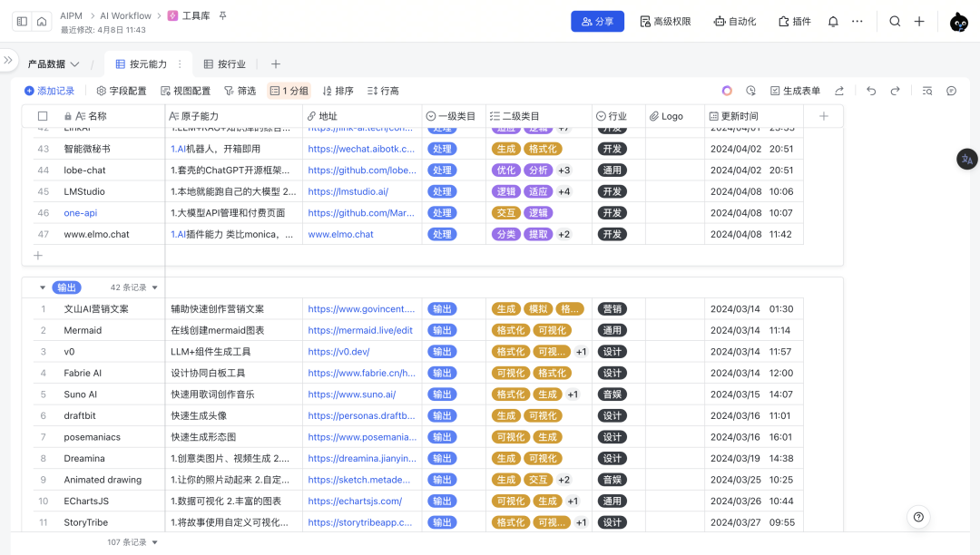
Task: Tick the select-all checkbox in header row
Action: 43,116
